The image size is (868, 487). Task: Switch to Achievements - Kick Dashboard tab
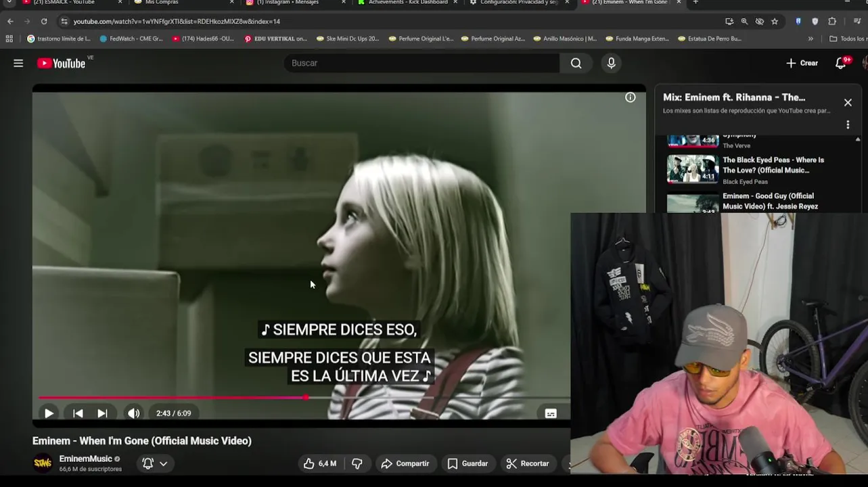[x=408, y=3]
